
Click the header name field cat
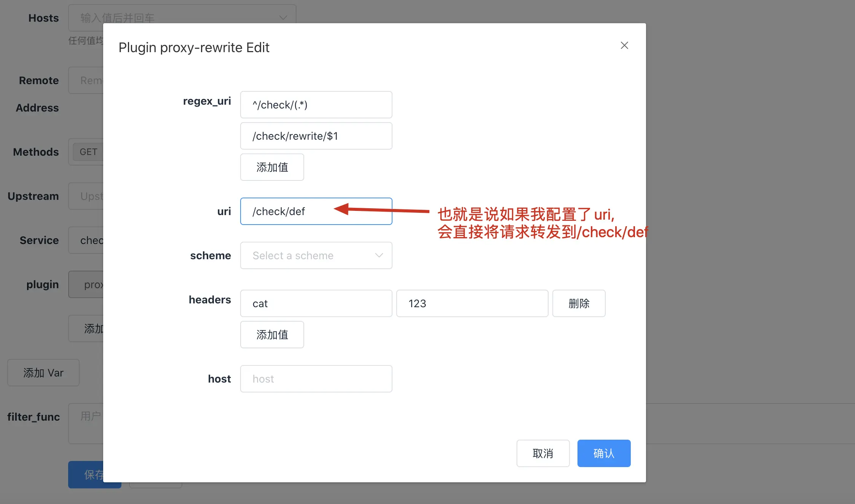click(x=316, y=303)
